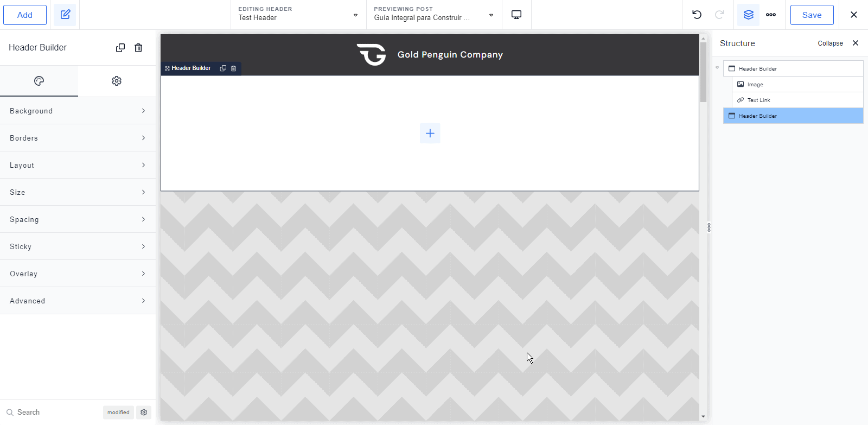Switch to the paint palette design tab
Image resolution: width=868 pixels, height=425 pixels.
[39, 81]
